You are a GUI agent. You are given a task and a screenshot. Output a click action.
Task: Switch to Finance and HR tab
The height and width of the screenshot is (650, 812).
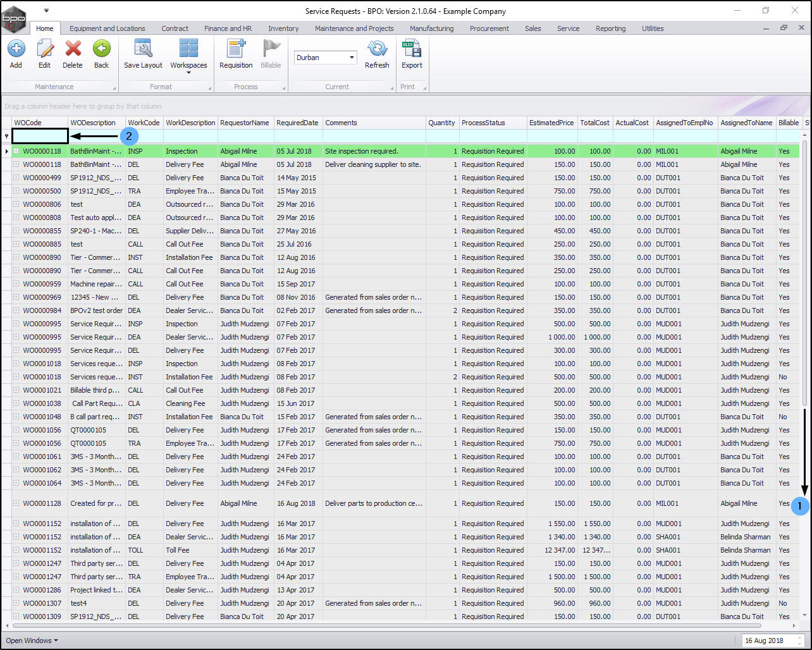(228, 28)
